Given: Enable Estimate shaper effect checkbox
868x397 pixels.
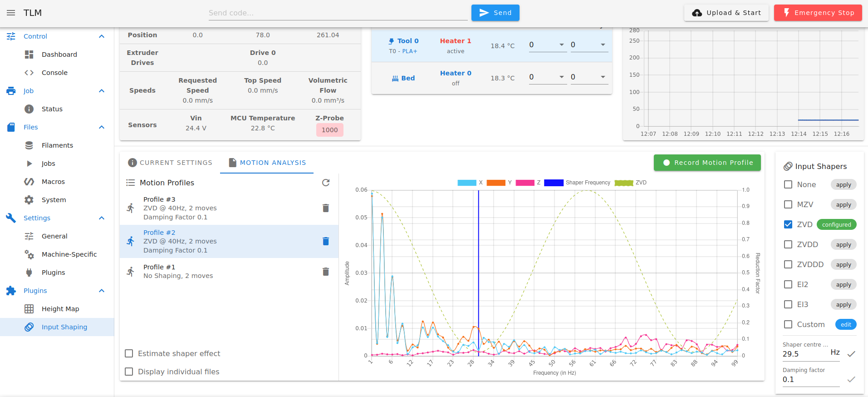Looking at the screenshot, I should point(129,353).
